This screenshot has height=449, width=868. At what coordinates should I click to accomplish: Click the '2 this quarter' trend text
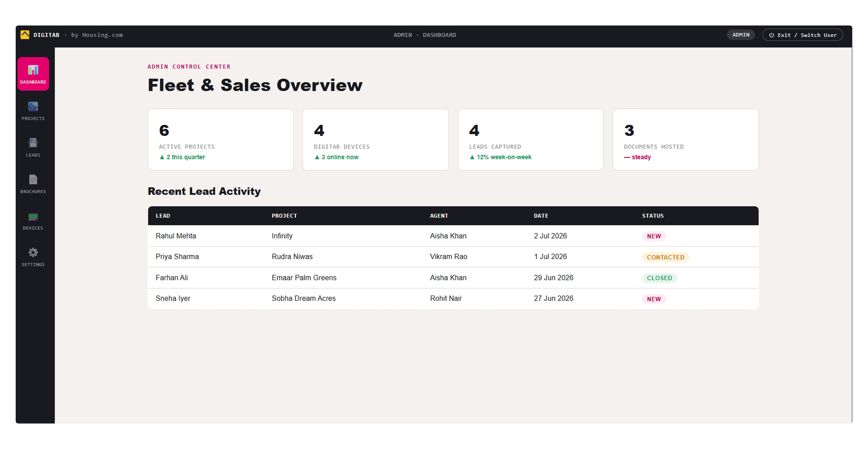(x=182, y=157)
